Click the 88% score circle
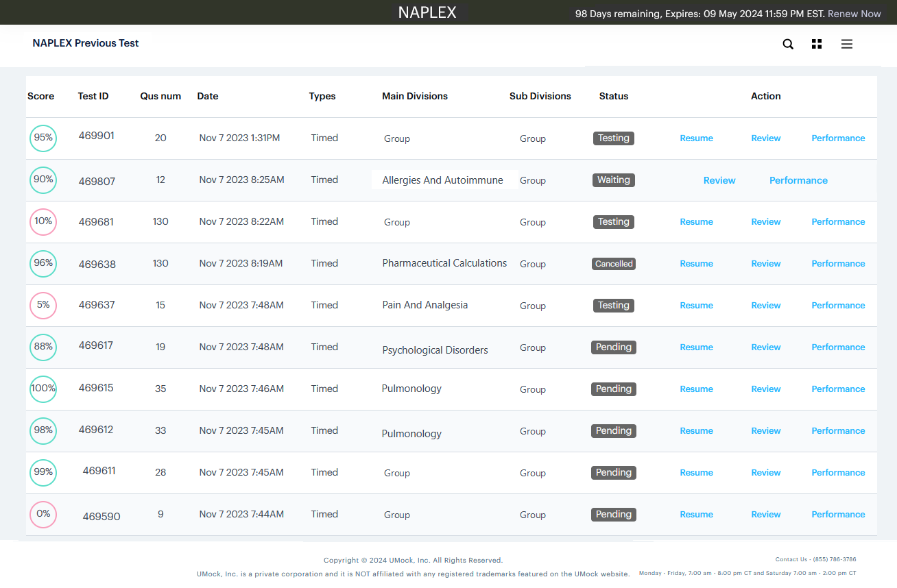Viewport: 897px width, 588px height. (x=43, y=347)
